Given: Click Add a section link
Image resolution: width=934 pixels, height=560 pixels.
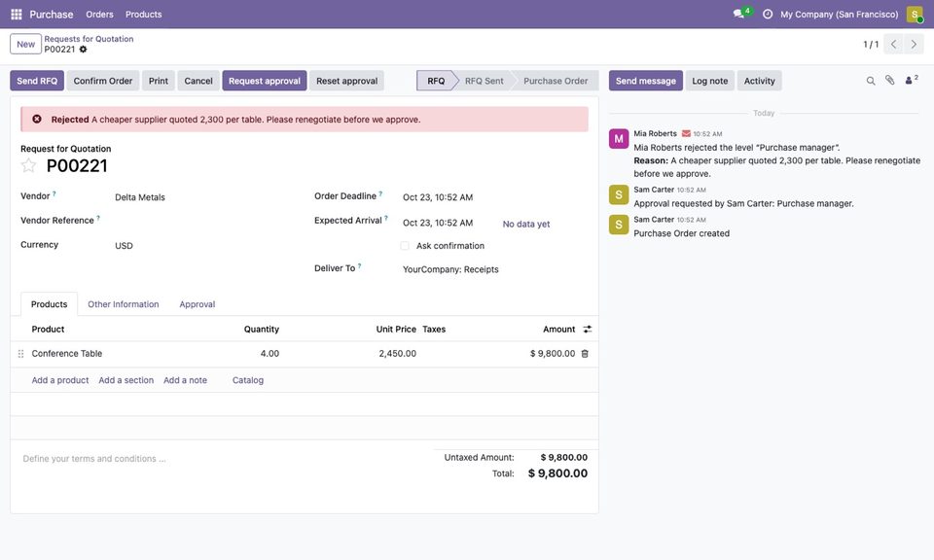Looking at the screenshot, I should (126, 380).
